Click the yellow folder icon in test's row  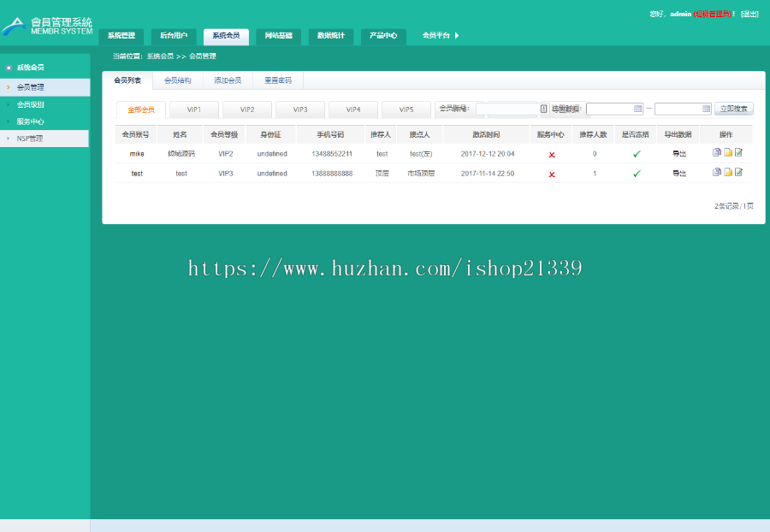[x=728, y=172]
